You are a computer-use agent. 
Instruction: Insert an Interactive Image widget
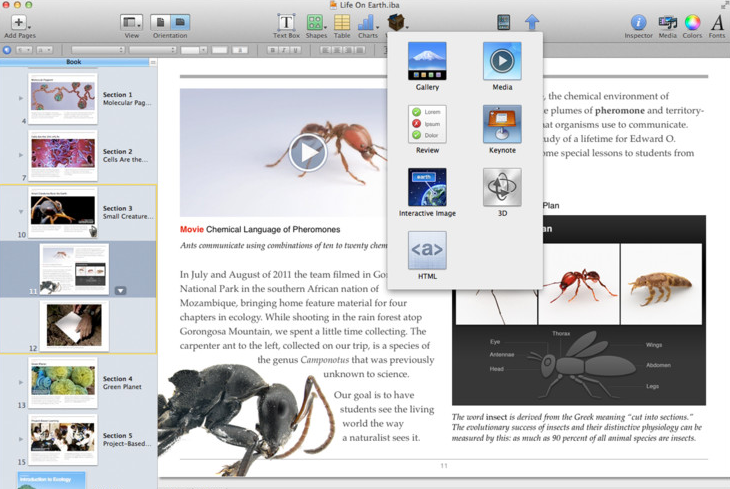point(427,188)
